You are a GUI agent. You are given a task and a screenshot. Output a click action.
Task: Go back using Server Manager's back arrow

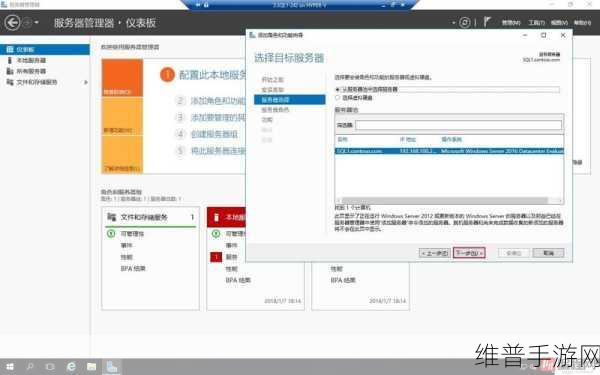(12, 23)
